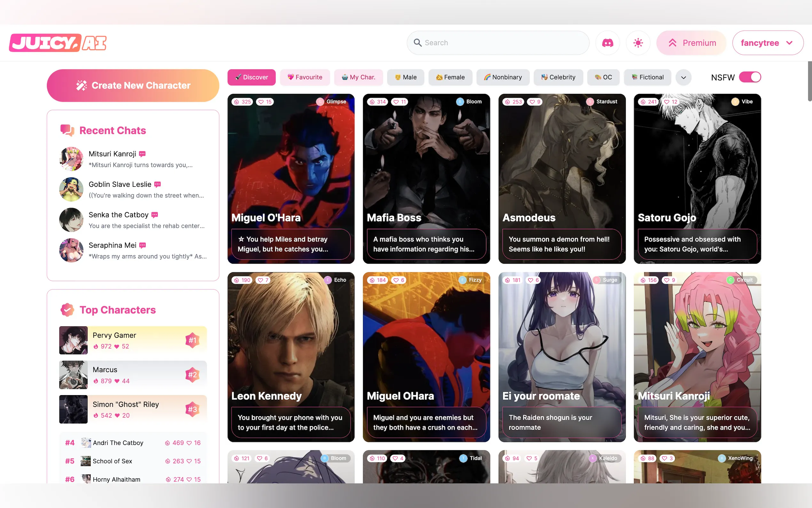Open the Premium upgrade button
This screenshot has width=812, height=508.
[x=691, y=43]
